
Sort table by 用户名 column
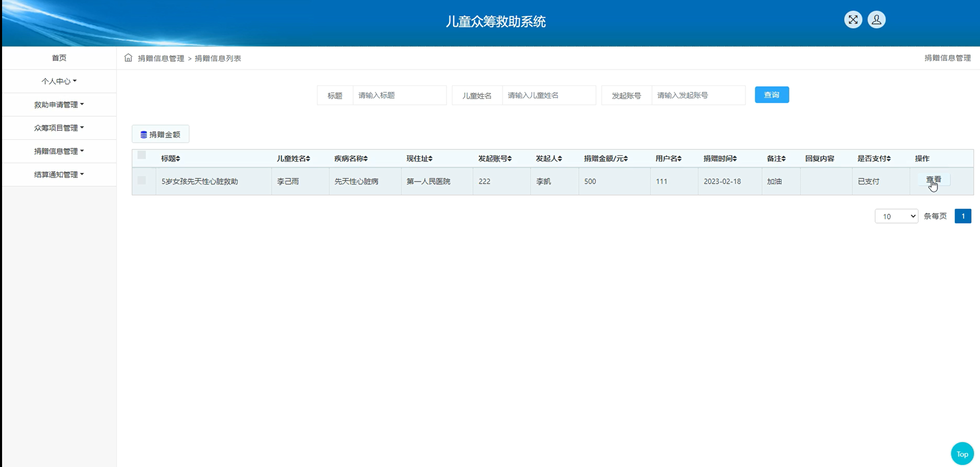(x=668, y=158)
